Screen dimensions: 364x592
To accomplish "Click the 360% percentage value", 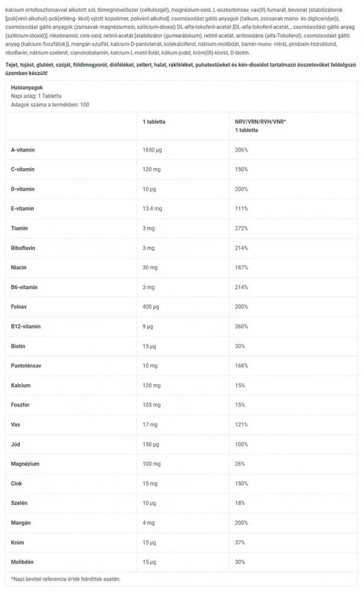I will tap(241, 326).
